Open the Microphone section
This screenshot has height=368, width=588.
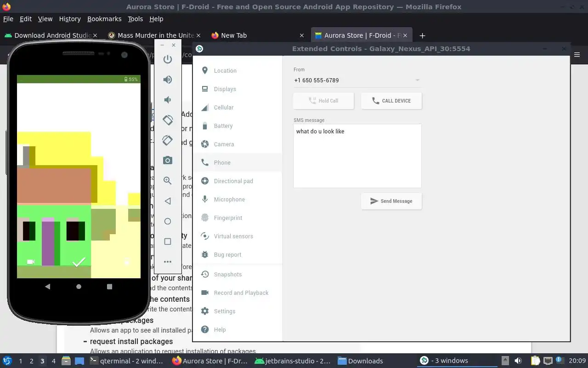click(x=237, y=199)
